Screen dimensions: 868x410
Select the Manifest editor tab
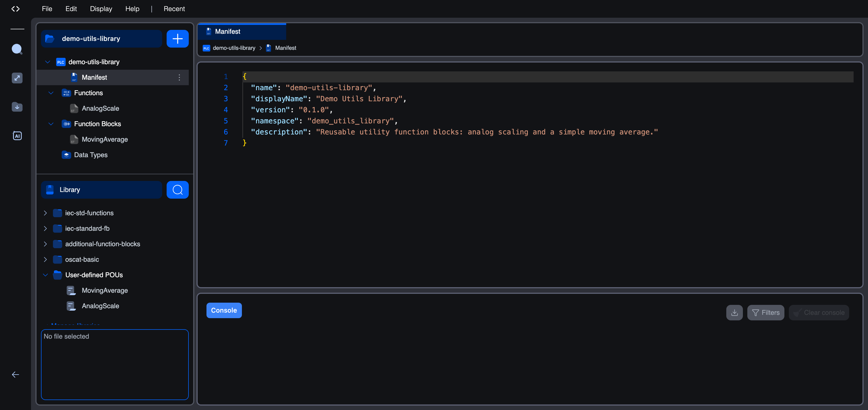point(242,31)
